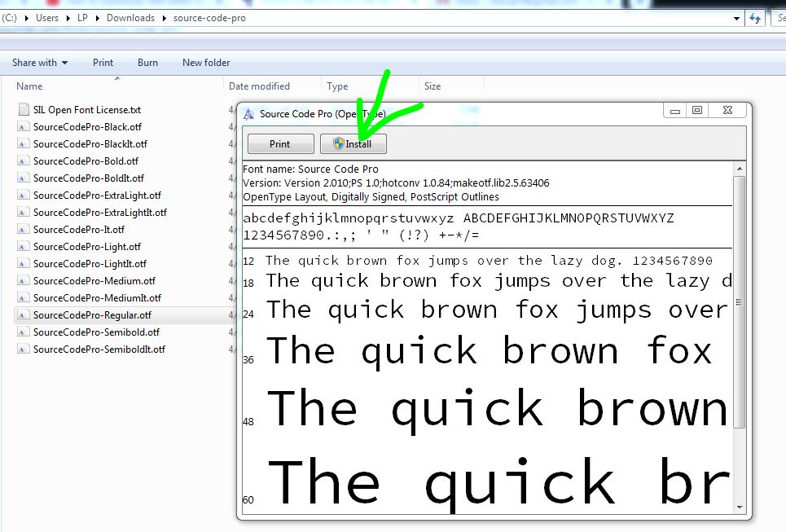786x532 pixels.
Task: Select the SourceCodePro-Black.otf file name
Action: coord(87,127)
